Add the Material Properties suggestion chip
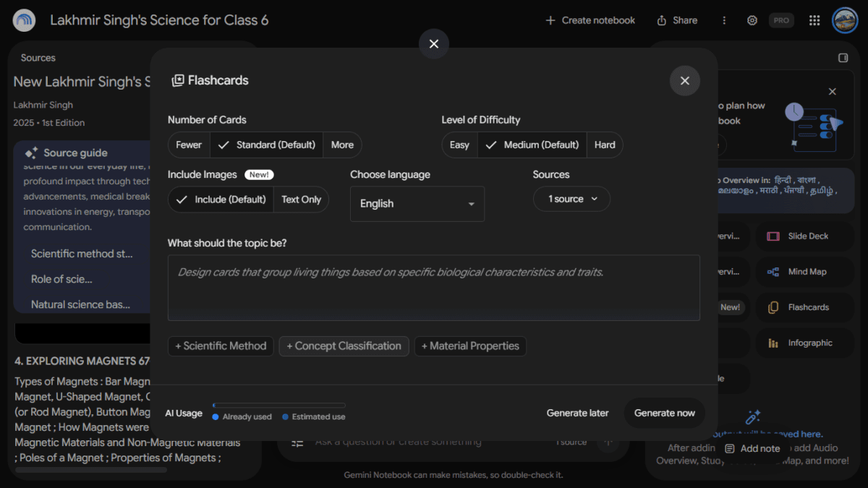This screenshot has width=868, height=488. point(470,346)
